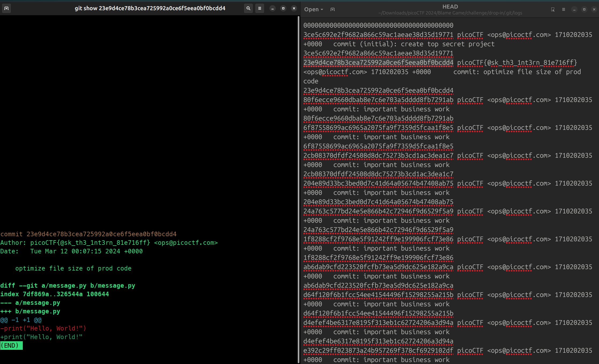
Task: Click the (END) pager indicator
Action: click(12, 346)
